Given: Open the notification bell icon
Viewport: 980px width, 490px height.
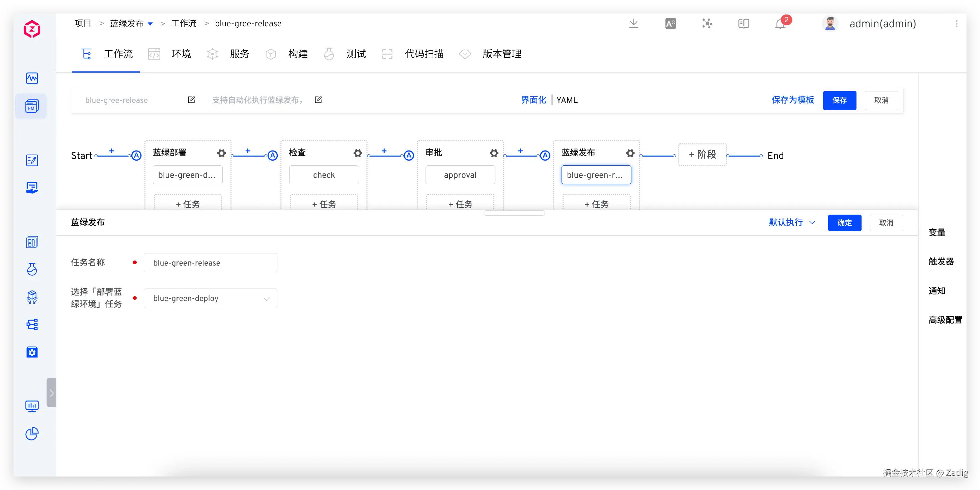Looking at the screenshot, I should tap(780, 24).
